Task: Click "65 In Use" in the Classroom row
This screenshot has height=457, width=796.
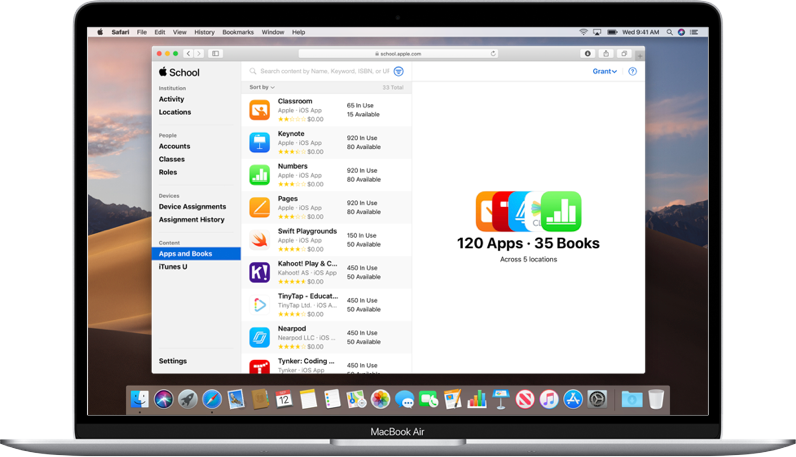Action: (x=360, y=106)
